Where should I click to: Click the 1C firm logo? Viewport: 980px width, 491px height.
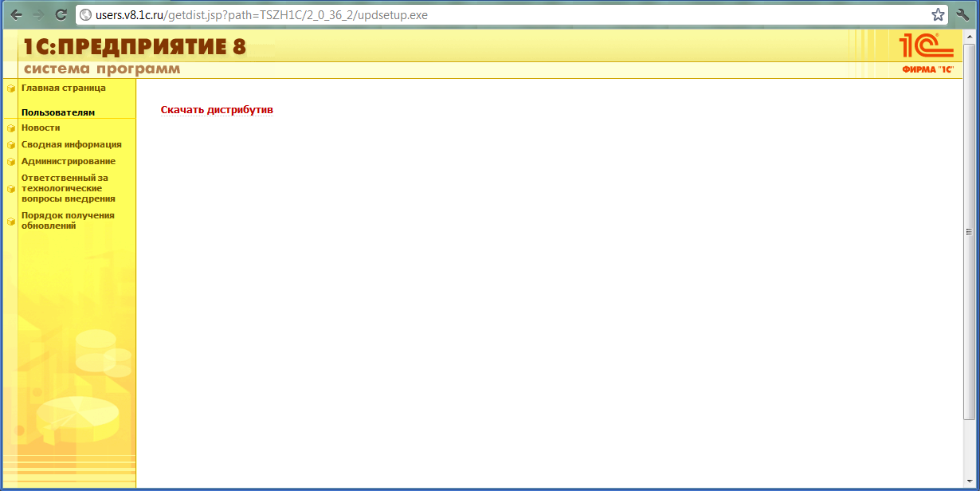(927, 53)
